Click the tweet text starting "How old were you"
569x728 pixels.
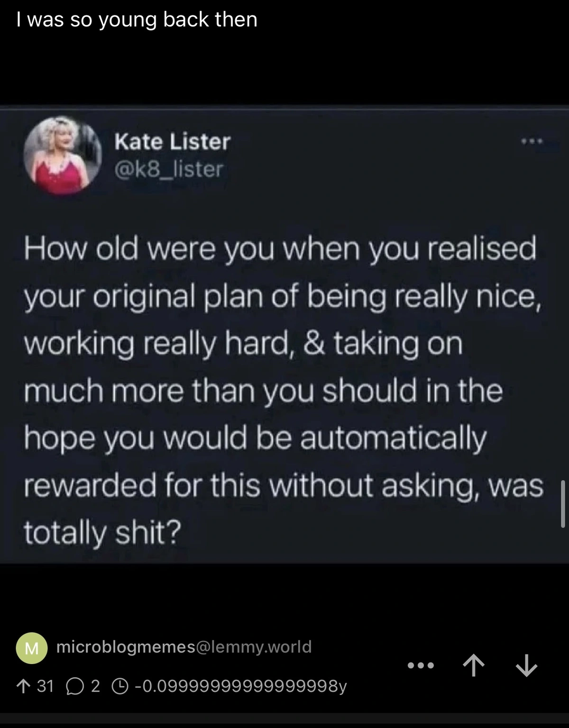280,248
